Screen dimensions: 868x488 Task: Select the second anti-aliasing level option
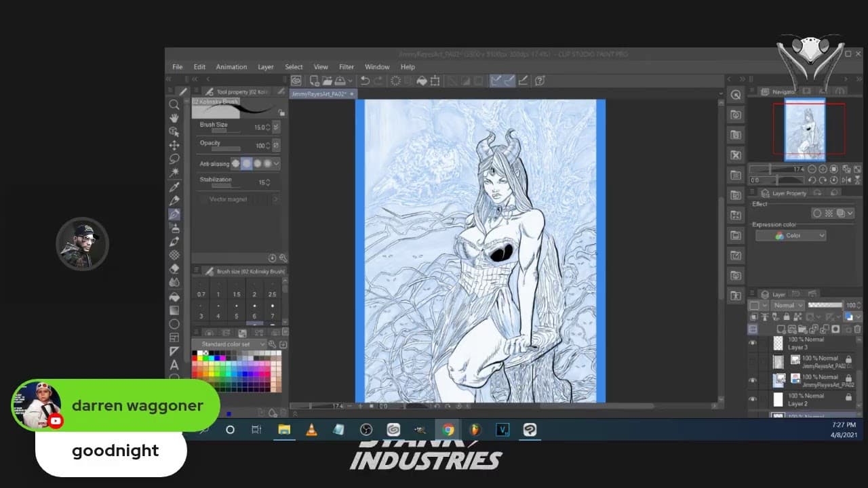click(x=247, y=163)
